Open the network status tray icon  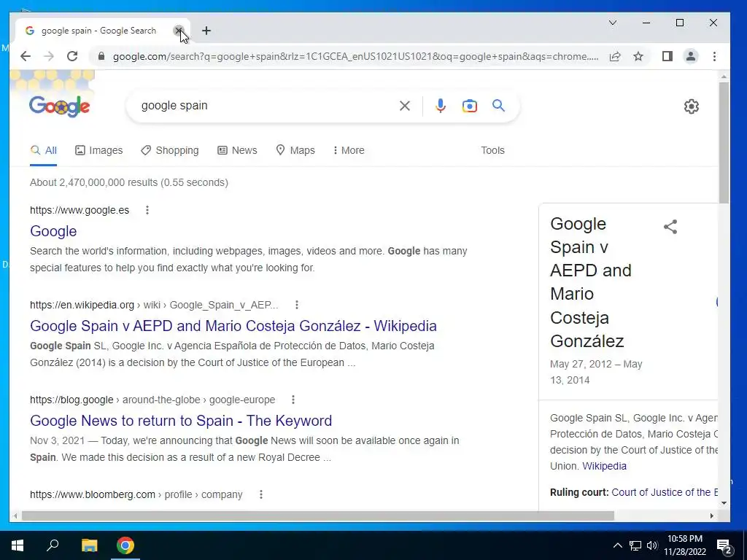(x=635, y=545)
